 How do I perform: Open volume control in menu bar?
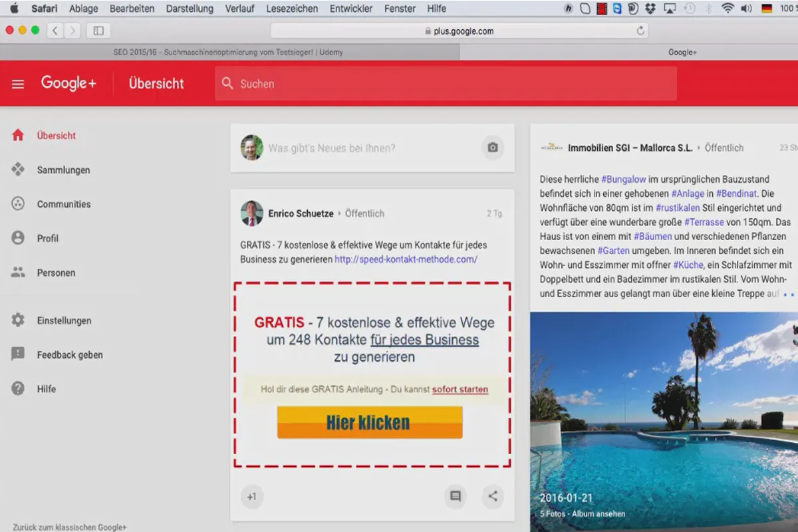pyautogui.click(x=746, y=9)
